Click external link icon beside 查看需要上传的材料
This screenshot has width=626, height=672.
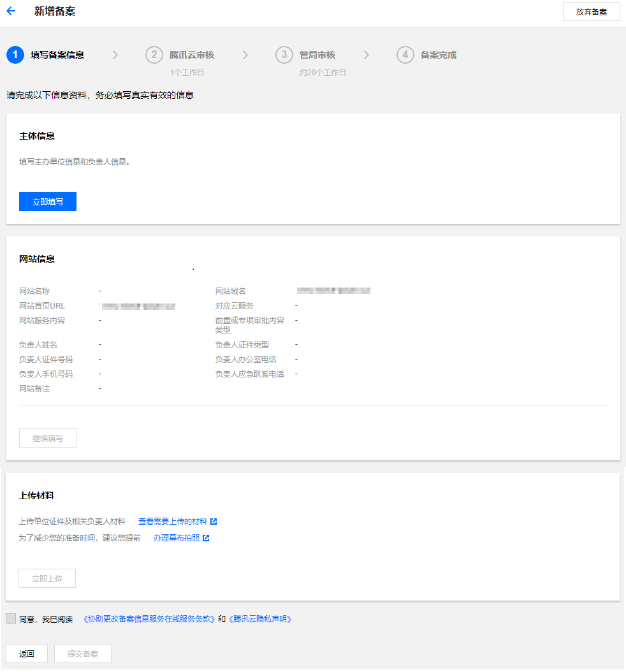pyautogui.click(x=214, y=522)
